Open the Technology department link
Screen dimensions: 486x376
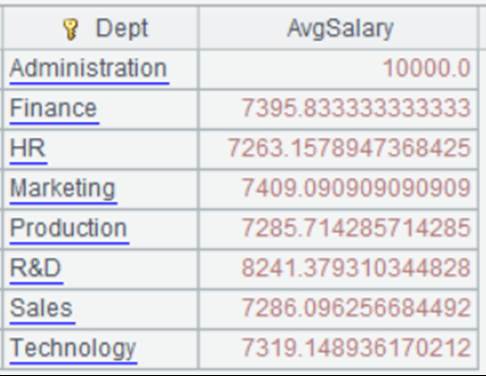pos(73,349)
